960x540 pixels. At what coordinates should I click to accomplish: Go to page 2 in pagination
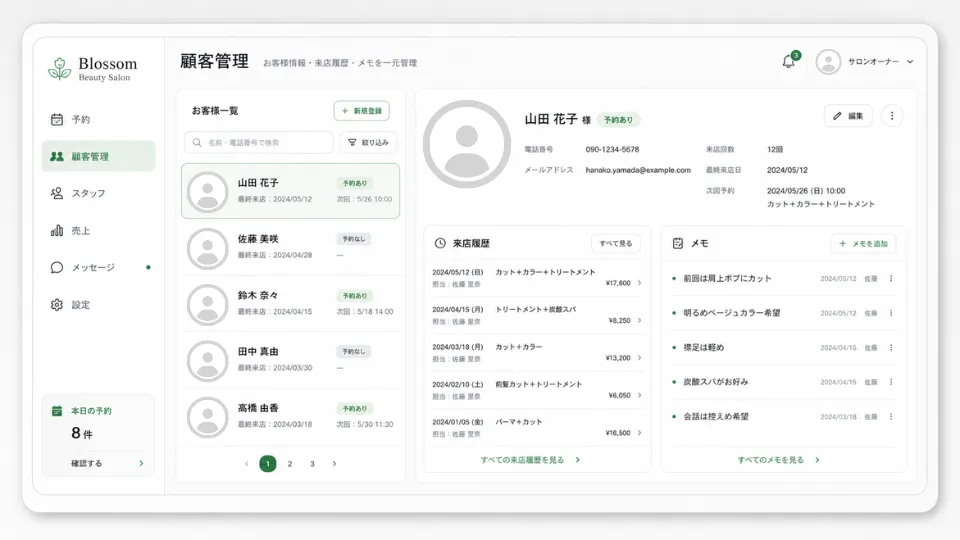290,463
